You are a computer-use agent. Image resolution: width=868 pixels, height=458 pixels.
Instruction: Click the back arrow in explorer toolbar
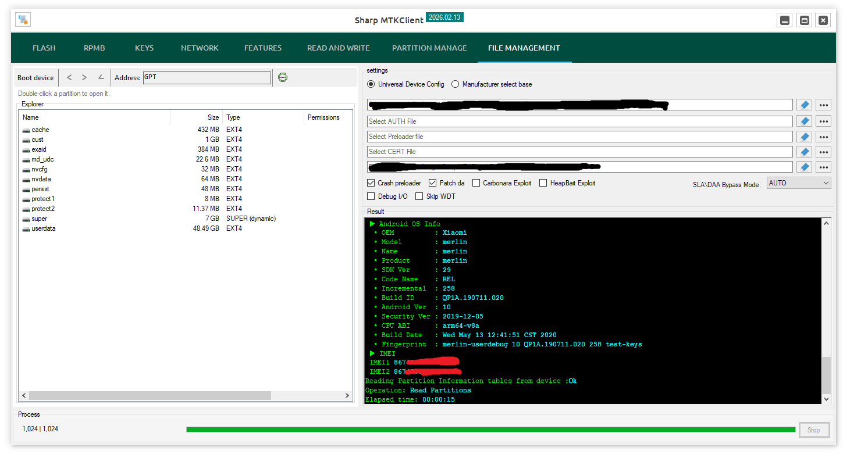tap(69, 77)
